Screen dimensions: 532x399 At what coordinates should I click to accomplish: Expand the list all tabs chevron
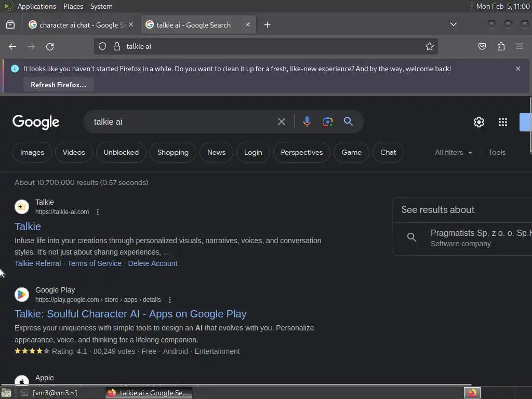453,24
